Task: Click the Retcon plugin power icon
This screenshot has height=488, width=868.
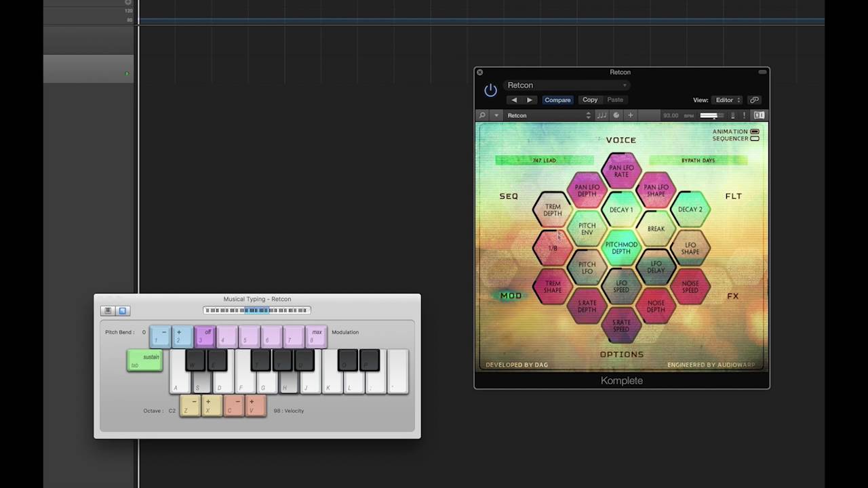Action: 490,91
